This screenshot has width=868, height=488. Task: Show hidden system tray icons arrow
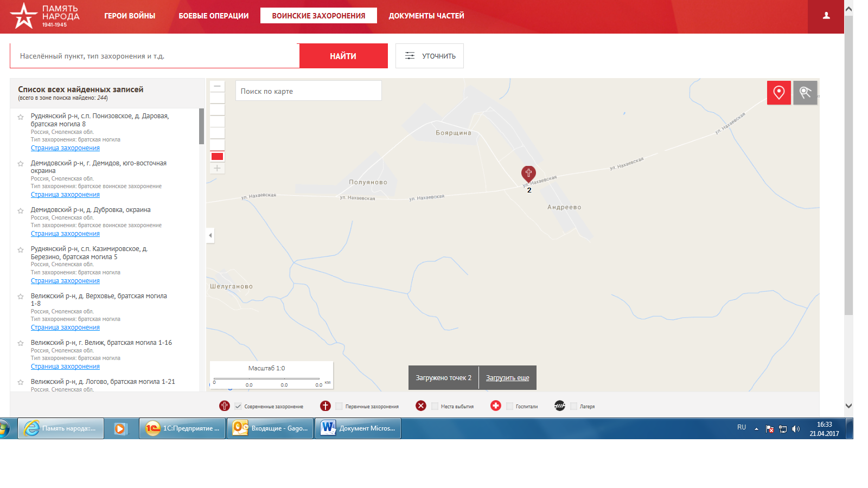point(756,428)
